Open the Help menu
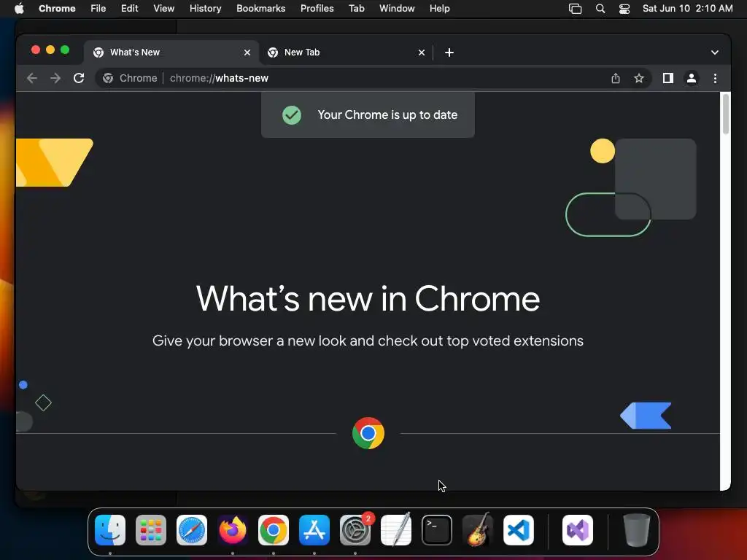The image size is (747, 560). 439,9
